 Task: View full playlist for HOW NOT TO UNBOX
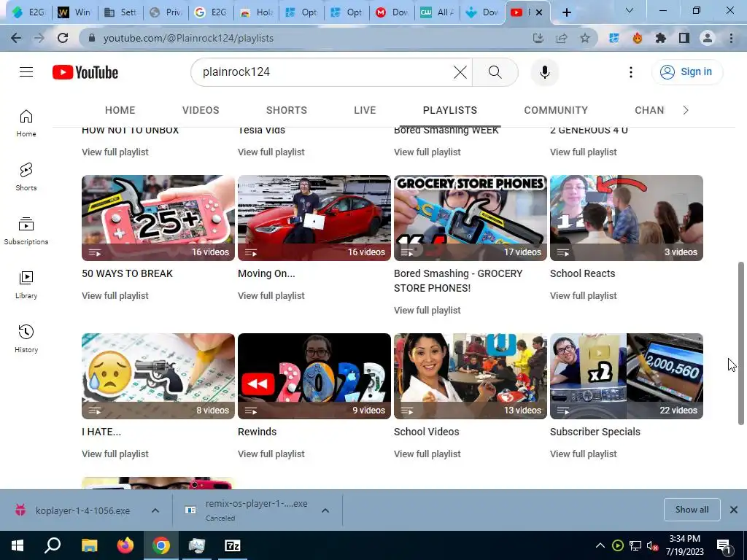115,152
